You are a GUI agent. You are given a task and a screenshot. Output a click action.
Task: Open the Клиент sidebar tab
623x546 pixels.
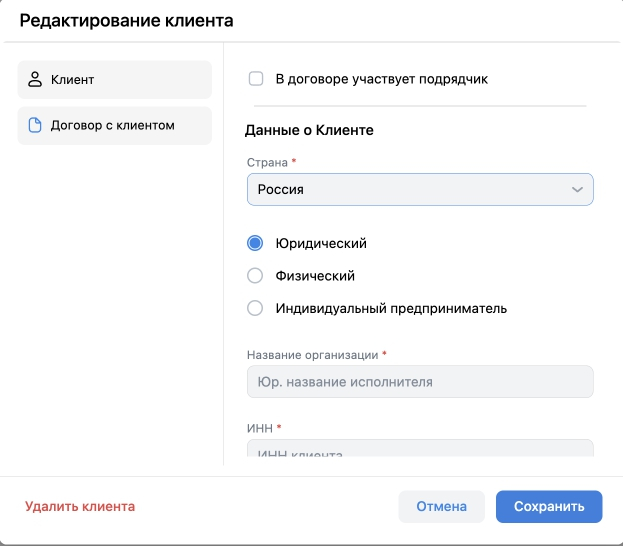pos(114,79)
